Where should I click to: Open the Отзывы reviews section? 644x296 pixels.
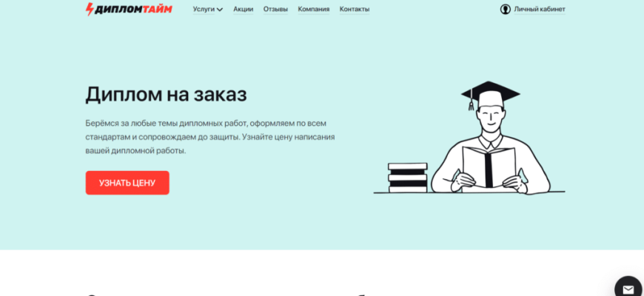[x=275, y=10]
